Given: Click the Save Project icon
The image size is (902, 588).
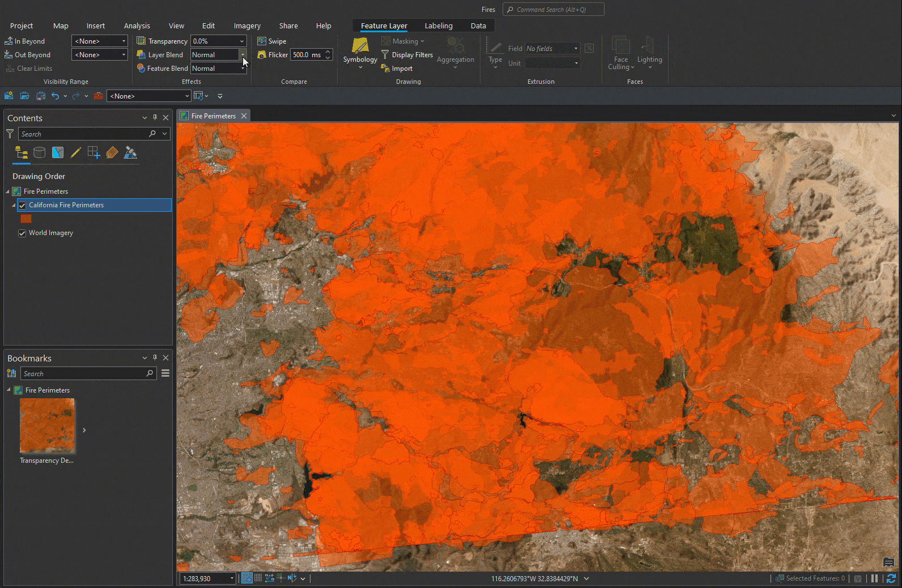Looking at the screenshot, I should (40, 96).
